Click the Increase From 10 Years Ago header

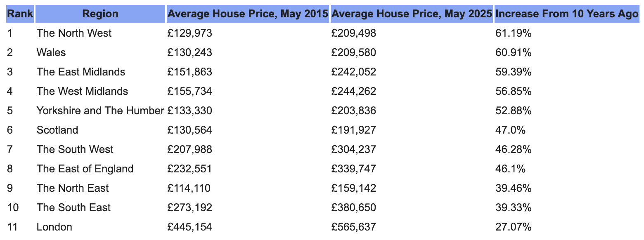click(x=566, y=14)
